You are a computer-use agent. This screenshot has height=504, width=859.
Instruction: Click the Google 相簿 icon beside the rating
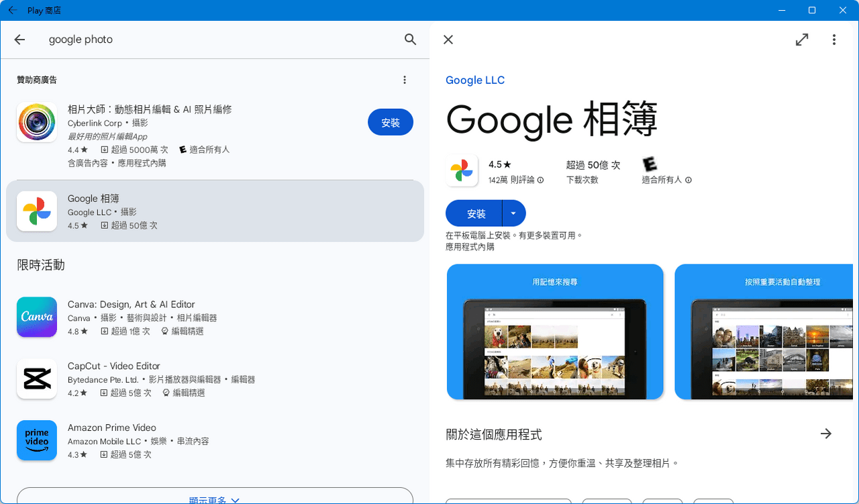462,170
